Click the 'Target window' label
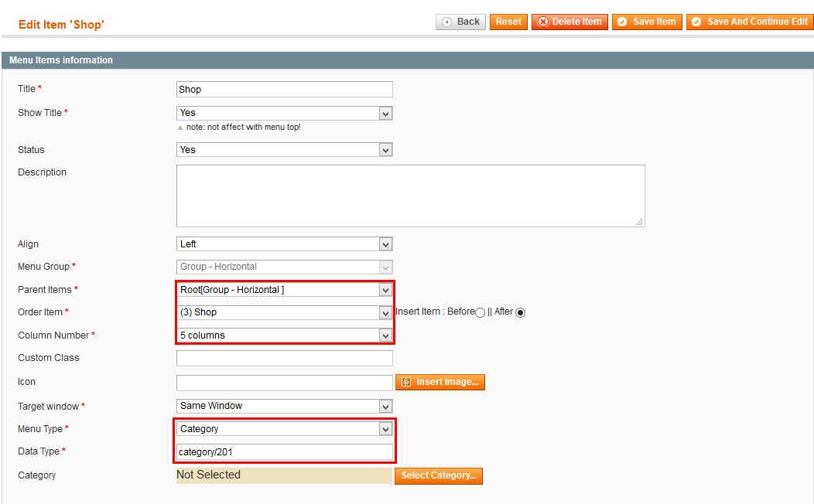The width and height of the screenshot is (814, 504). 48,407
